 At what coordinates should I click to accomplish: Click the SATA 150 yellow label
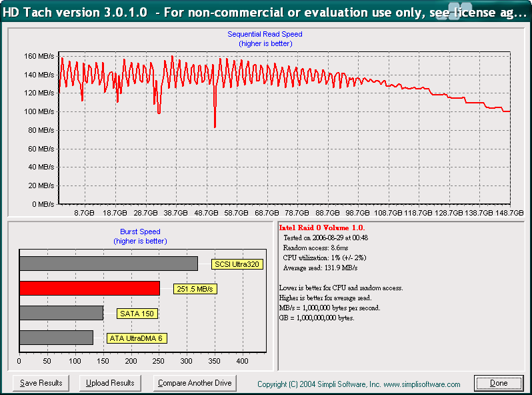pos(137,314)
